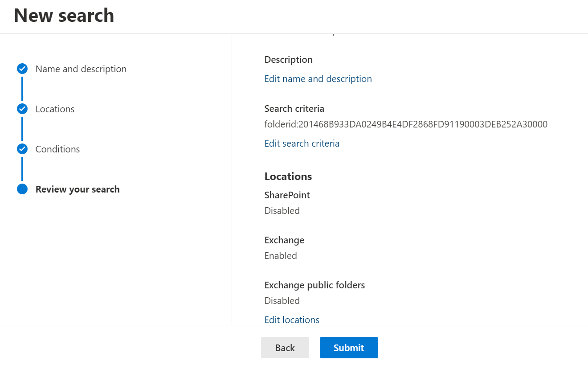Click the Review your search step circle
The width and height of the screenshot is (588, 365).
click(x=22, y=189)
